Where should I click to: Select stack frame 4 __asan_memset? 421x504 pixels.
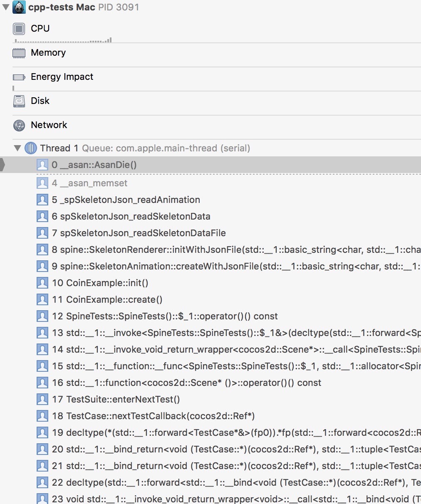89,183
